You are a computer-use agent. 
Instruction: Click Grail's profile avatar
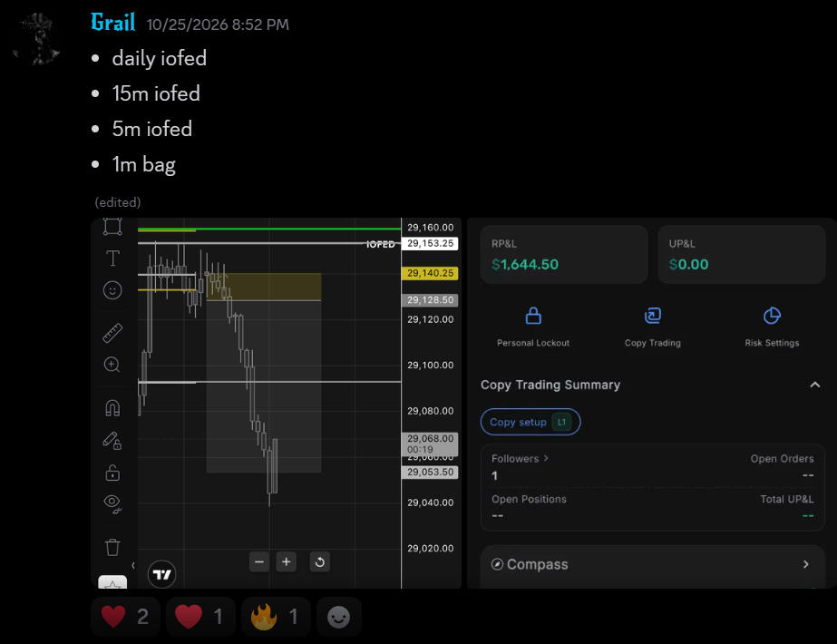(x=36, y=38)
